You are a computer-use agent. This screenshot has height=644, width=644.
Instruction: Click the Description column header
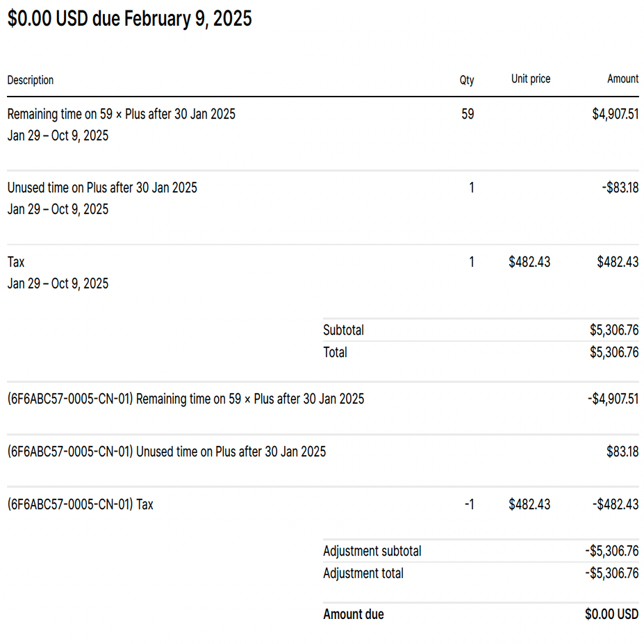point(31,80)
